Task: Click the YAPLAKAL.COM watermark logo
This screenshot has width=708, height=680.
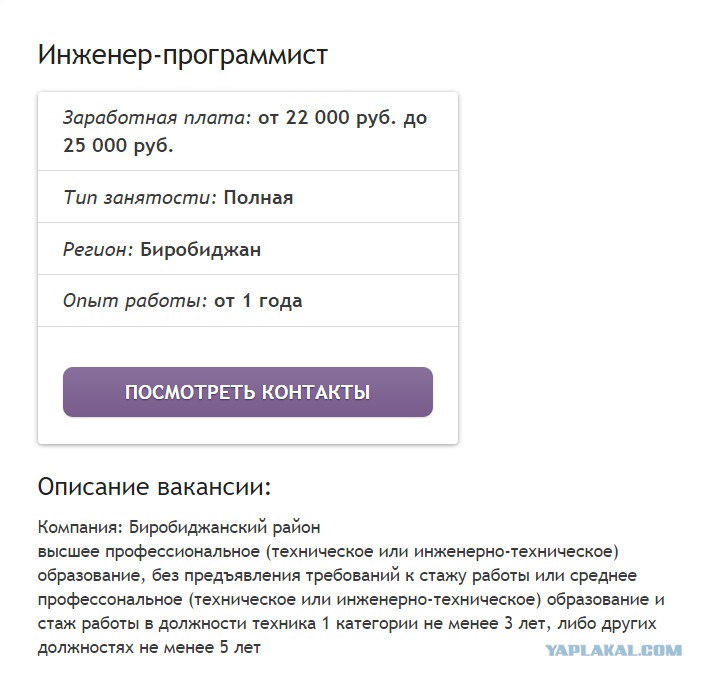Action: click(x=613, y=650)
